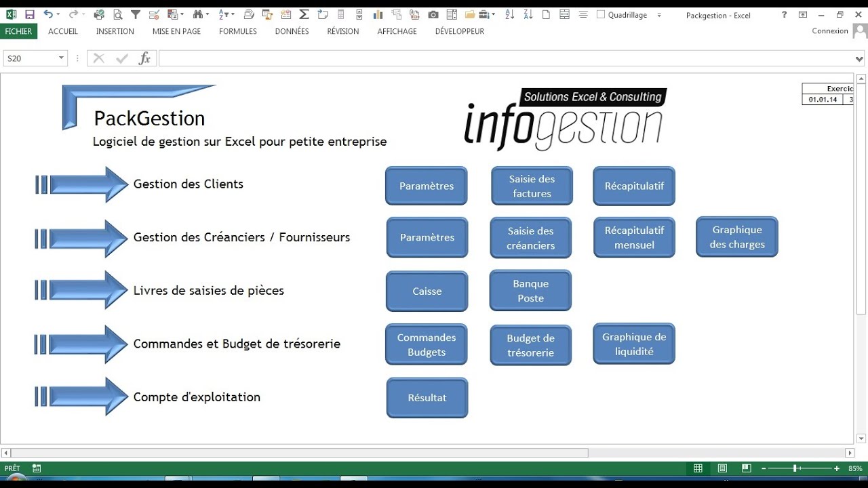Click the Banque Poste button
The height and width of the screenshot is (488, 868).
(x=531, y=290)
